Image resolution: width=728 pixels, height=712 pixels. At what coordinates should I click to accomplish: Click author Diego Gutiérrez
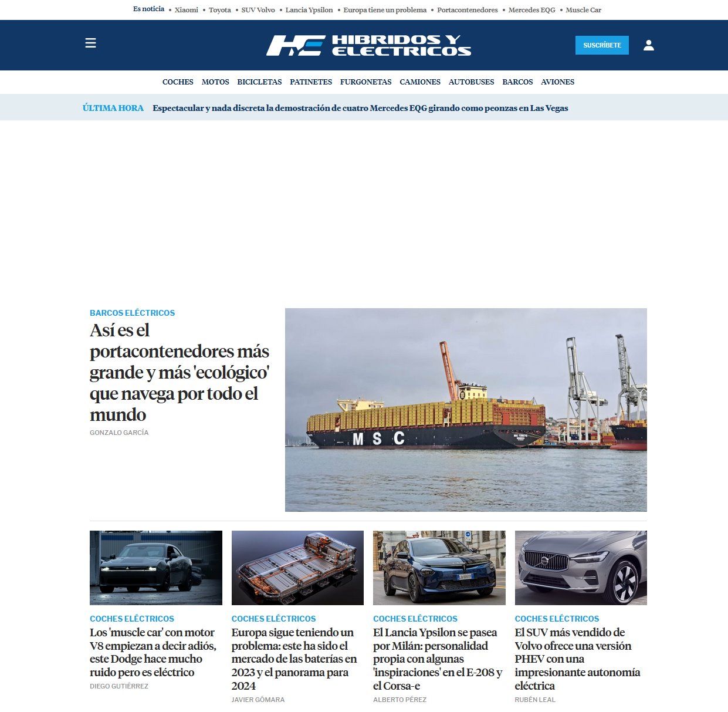coord(119,686)
